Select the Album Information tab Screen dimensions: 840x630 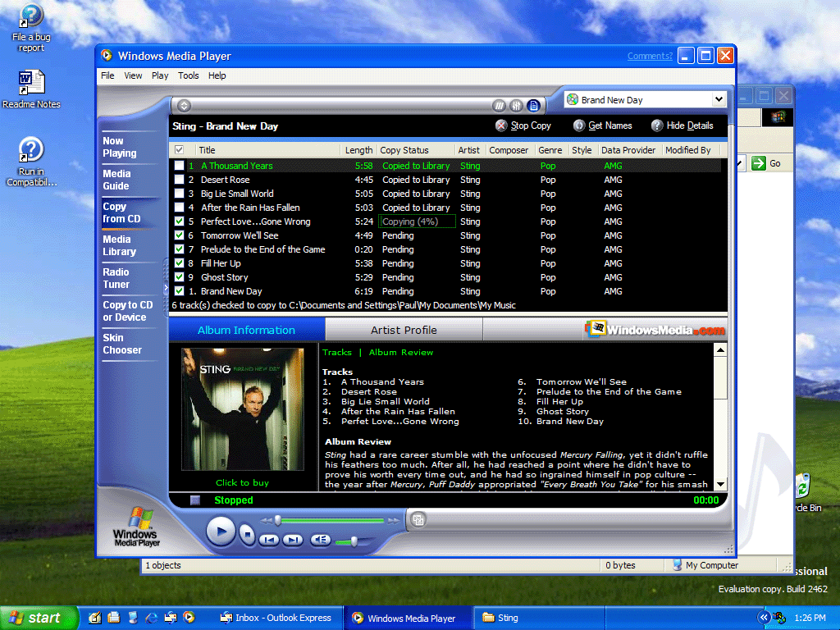(x=246, y=330)
